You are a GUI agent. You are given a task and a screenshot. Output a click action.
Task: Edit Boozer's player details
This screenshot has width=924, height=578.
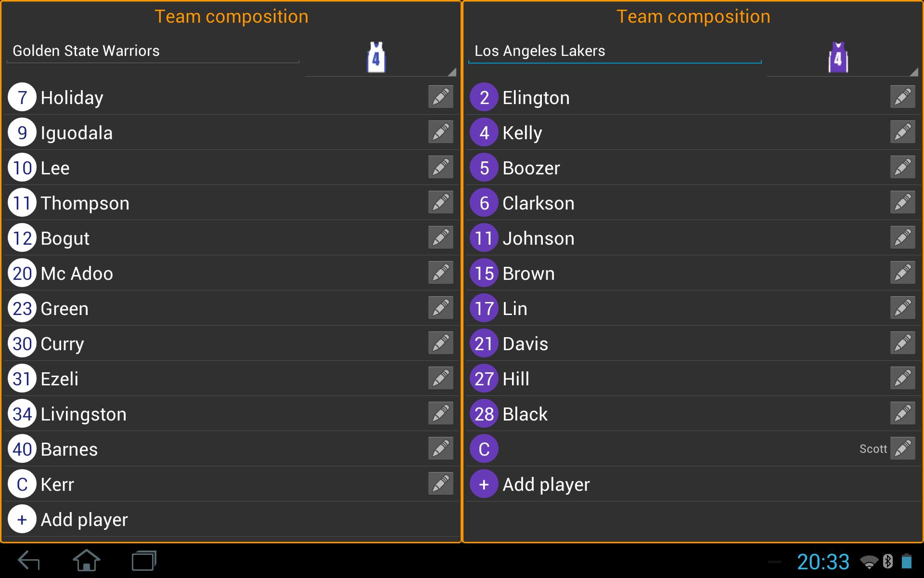click(902, 168)
